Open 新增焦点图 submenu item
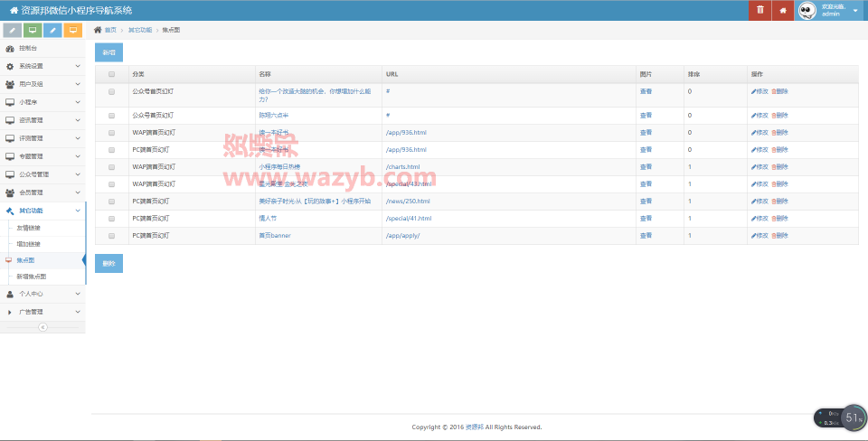 pos(32,277)
